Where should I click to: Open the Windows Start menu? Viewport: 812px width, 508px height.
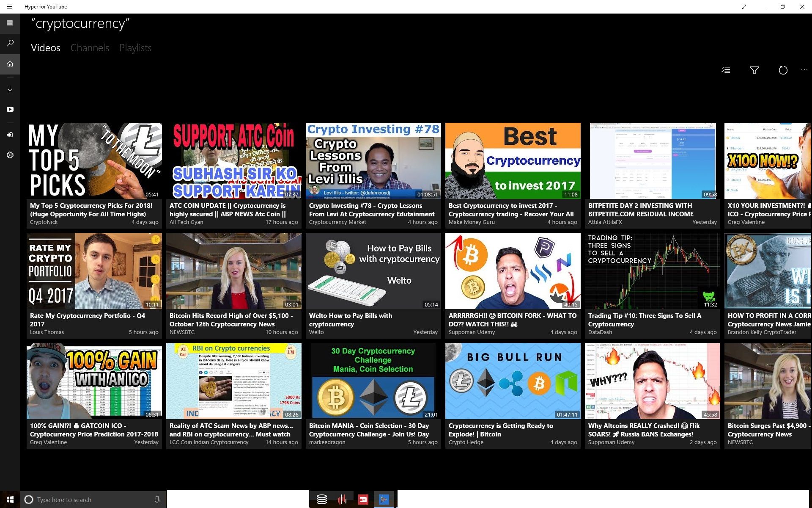[10, 500]
